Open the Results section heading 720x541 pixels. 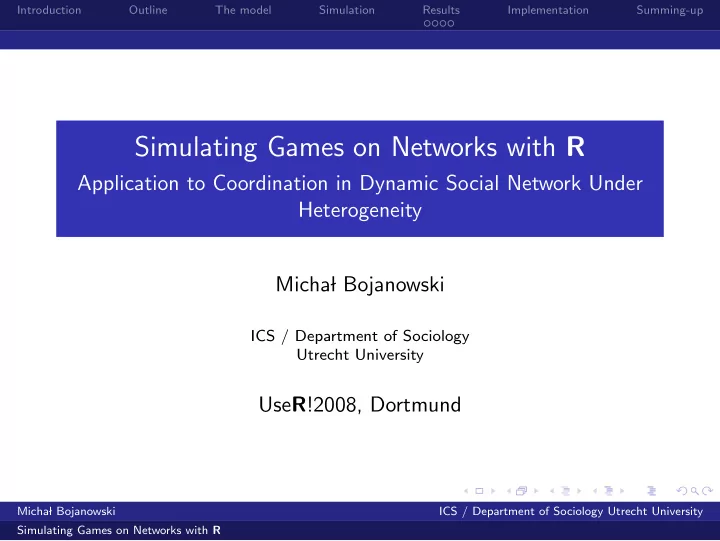pyautogui.click(x=441, y=10)
